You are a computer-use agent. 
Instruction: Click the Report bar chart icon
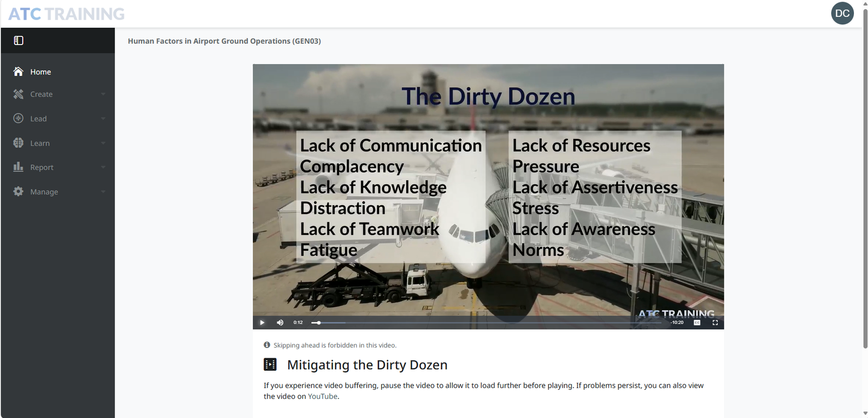point(18,167)
